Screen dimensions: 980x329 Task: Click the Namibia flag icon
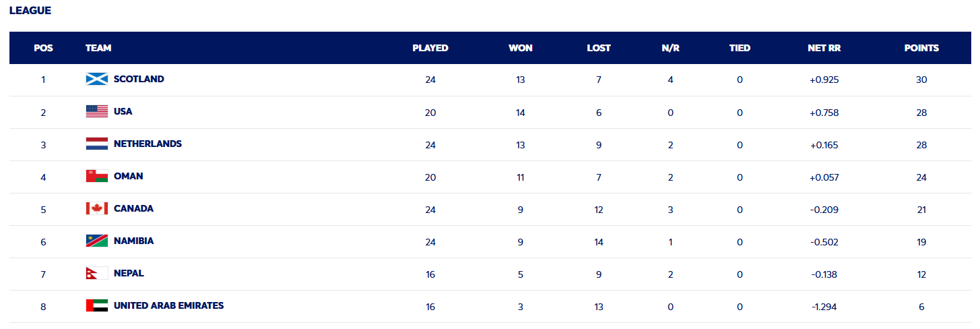(97, 241)
